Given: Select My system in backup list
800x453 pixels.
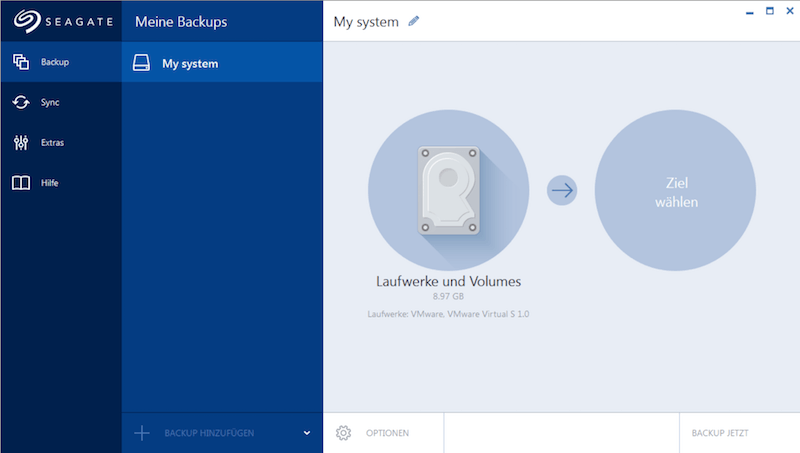Looking at the screenshot, I should pos(190,64).
